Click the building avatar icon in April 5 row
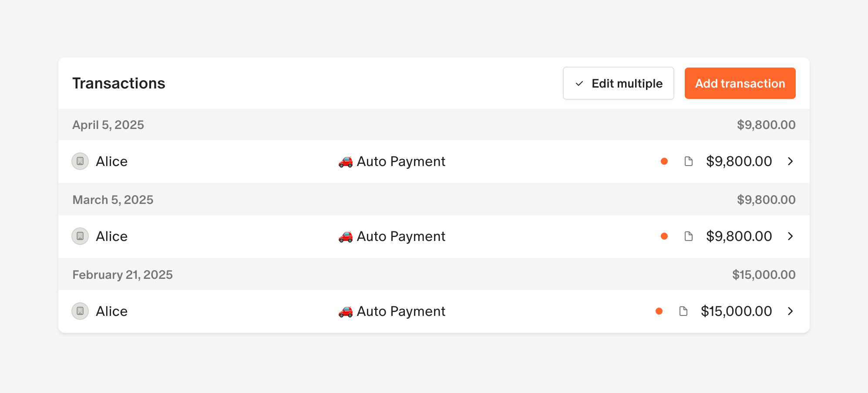 80,161
